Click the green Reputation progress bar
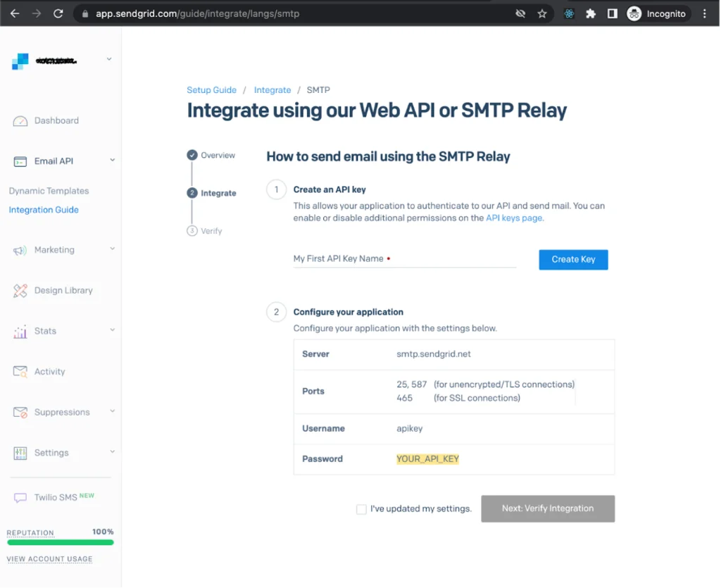This screenshot has height=588, width=721. coord(61,543)
